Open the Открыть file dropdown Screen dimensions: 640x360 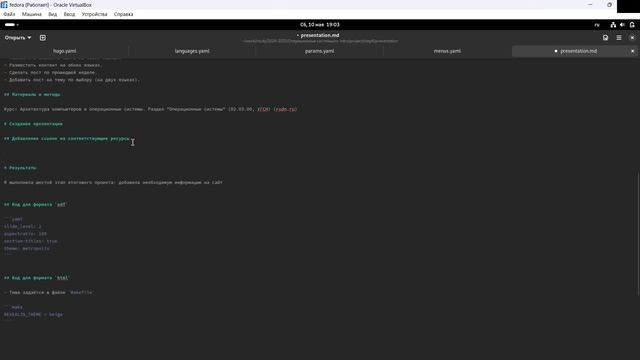pos(18,38)
